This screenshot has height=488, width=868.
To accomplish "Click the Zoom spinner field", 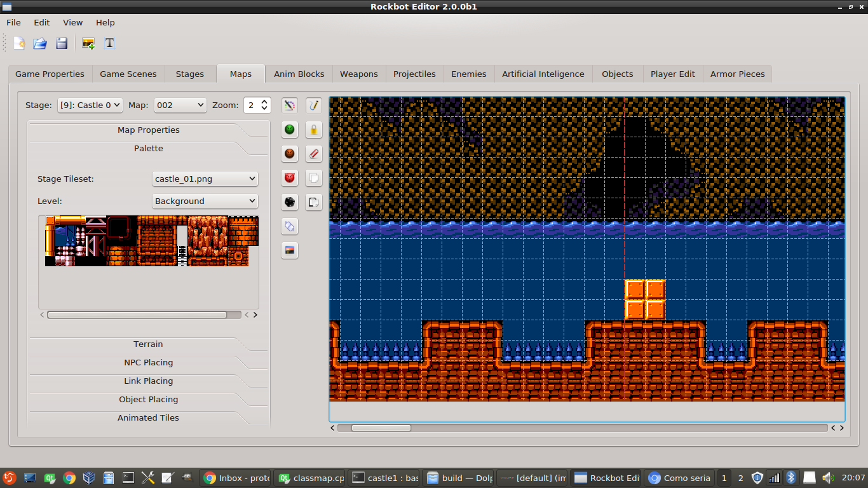I will point(257,105).
